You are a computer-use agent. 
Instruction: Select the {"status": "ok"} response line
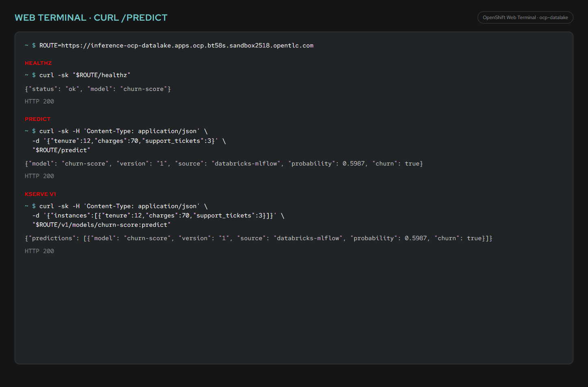[x=98, y=89]
